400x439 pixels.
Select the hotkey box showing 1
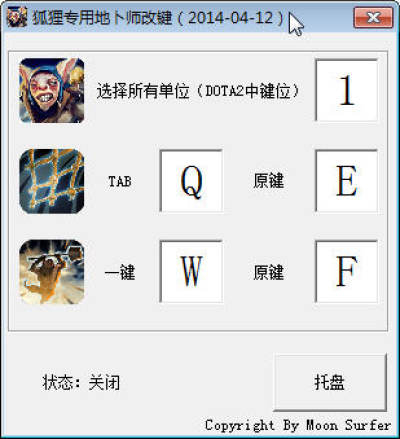click(346, 90)
